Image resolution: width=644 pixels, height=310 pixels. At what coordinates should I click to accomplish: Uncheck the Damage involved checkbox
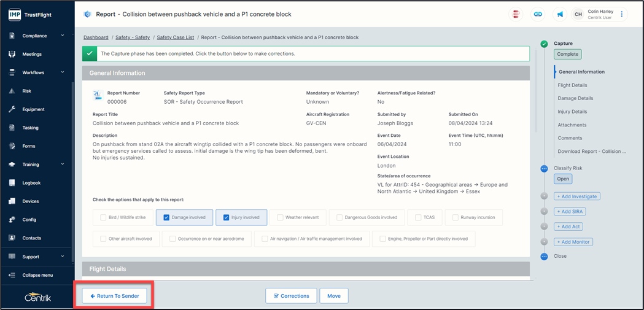click(166, 217)
